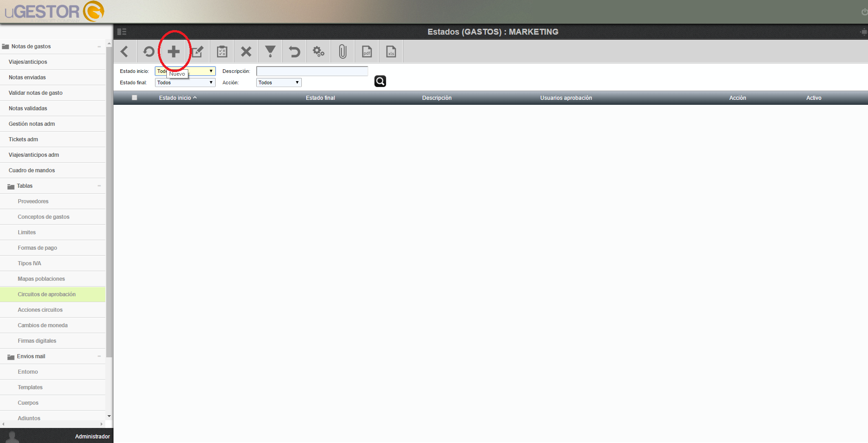The width and height of the screenshot is (868, 443).
Task: Open Templates under Envíos mail
Action: pyautogui.click(x=53, y=387)
